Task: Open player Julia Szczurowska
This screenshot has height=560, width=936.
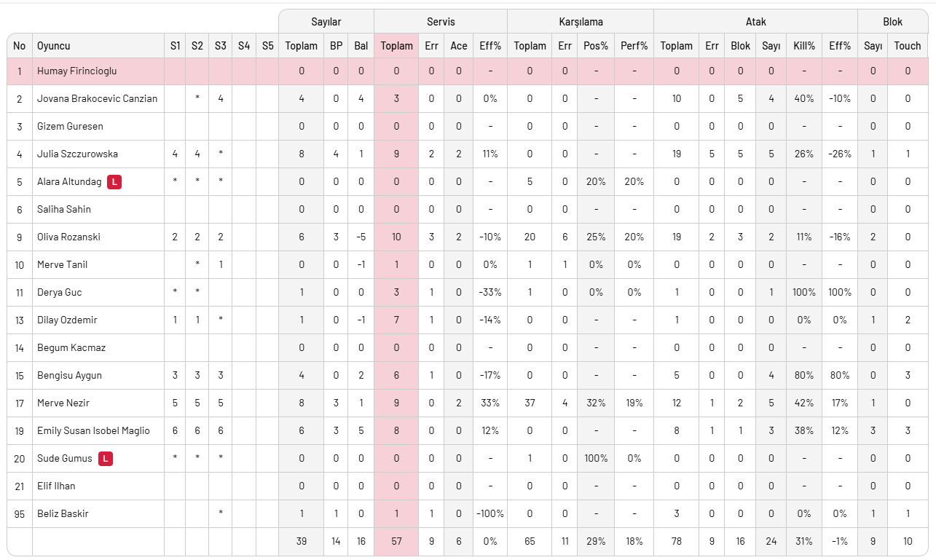Action: pyautogui.click(x=77, y=154)
